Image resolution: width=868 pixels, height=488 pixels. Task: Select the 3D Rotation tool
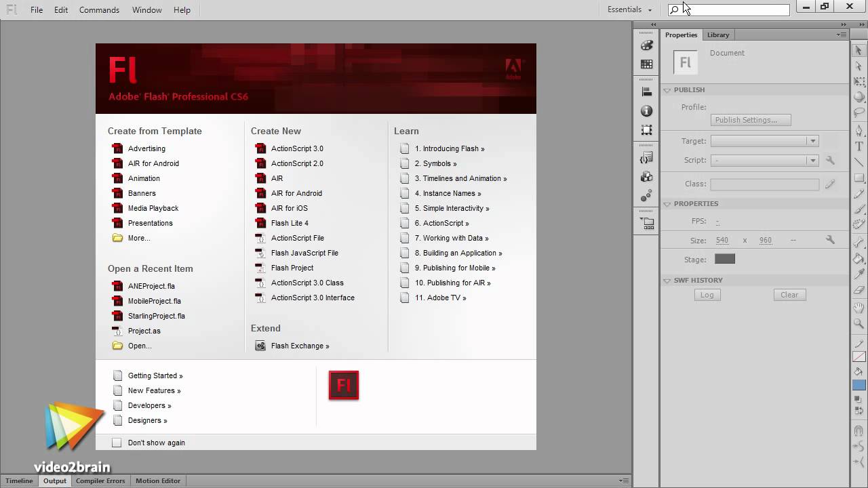[x=859, y=98]
